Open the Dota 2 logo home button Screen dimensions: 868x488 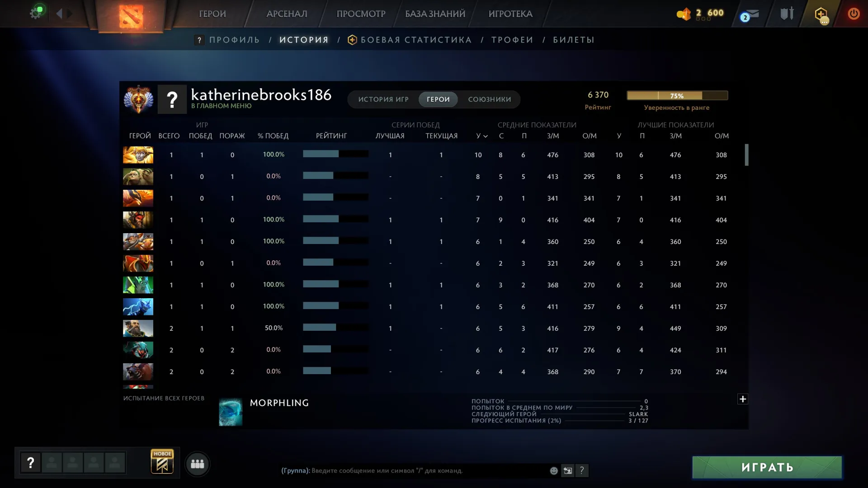(x=131, y=16)
